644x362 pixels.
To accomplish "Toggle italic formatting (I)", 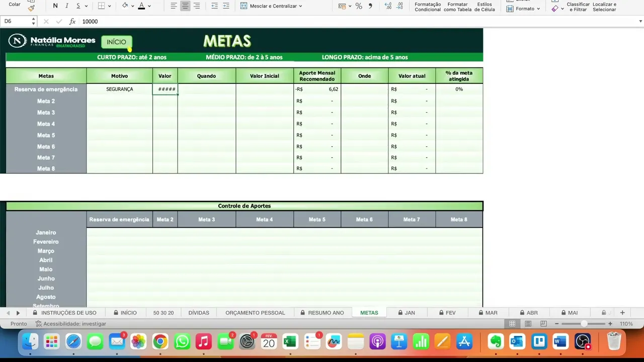I will (66, 6).
